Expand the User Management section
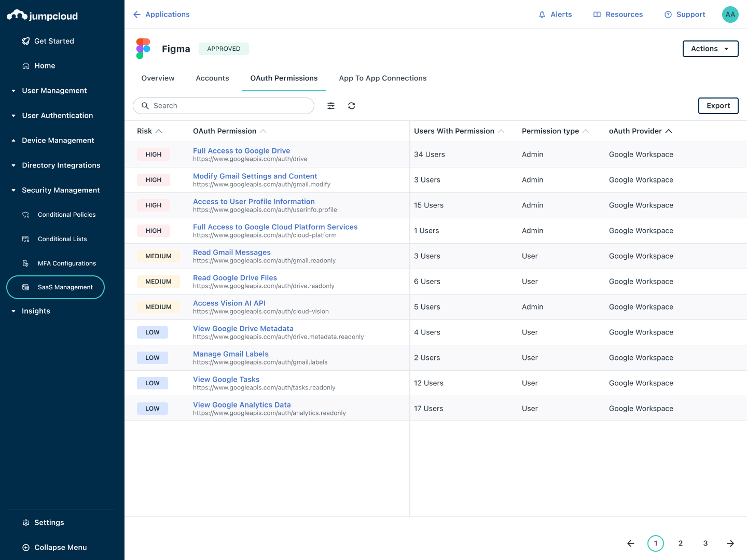 (x=54, y=90)
